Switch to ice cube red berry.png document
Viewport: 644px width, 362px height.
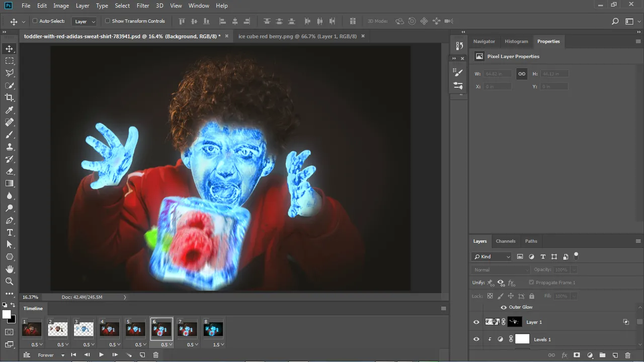coord(297,36)
